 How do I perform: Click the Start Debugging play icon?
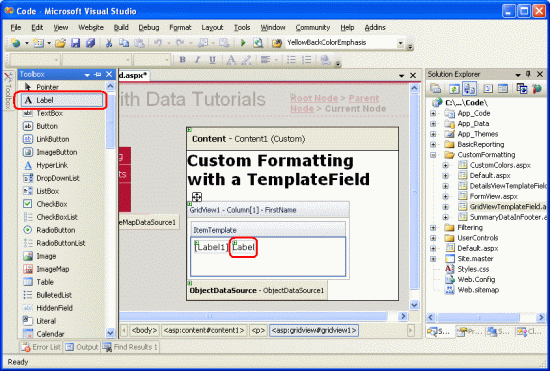tap(243, 43)
